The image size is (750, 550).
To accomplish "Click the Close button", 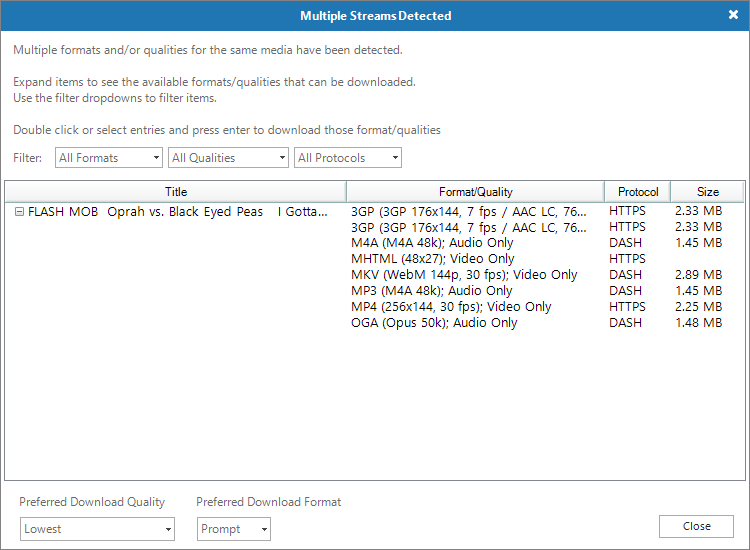I will 696,526.
